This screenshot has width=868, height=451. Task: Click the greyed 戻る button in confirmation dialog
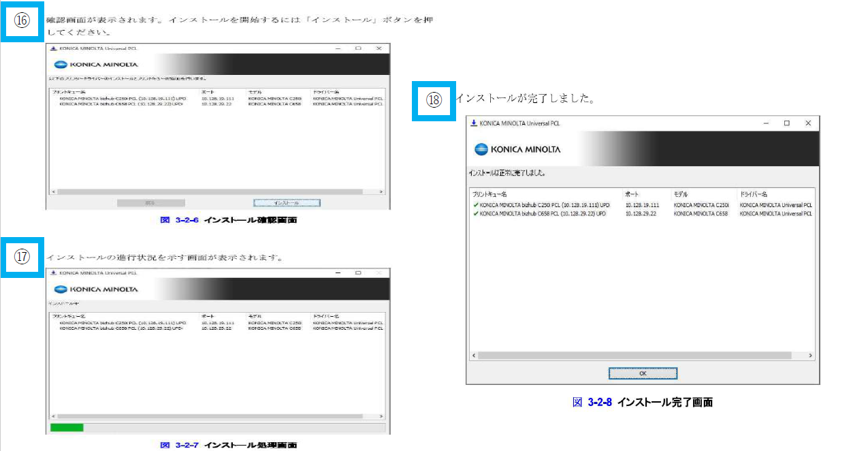[150, 203]
